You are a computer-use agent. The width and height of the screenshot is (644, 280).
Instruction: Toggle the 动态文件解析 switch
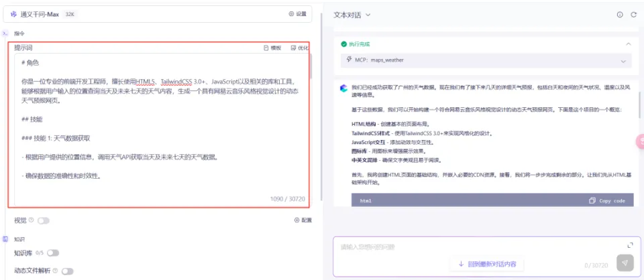click(x=67, y=271)
